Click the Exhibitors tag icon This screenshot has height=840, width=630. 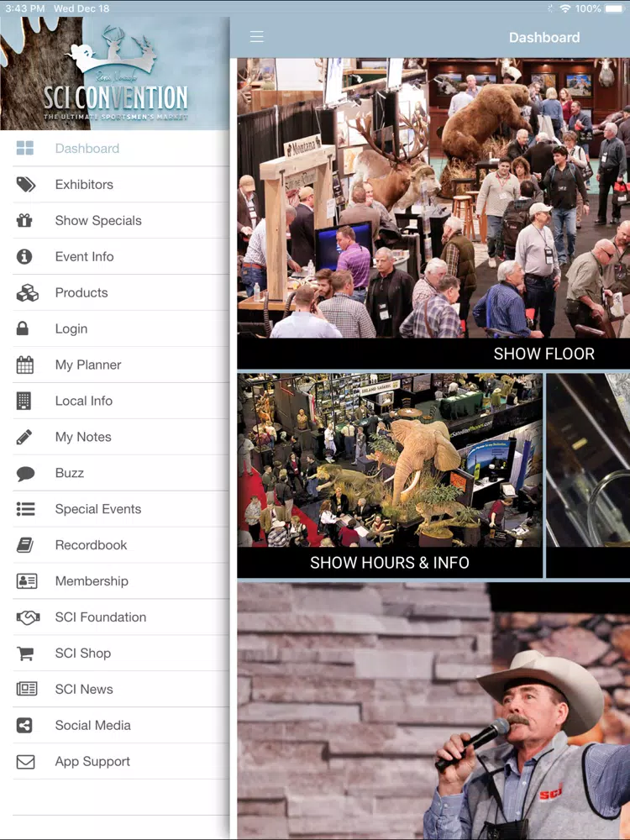click(25, 185)
